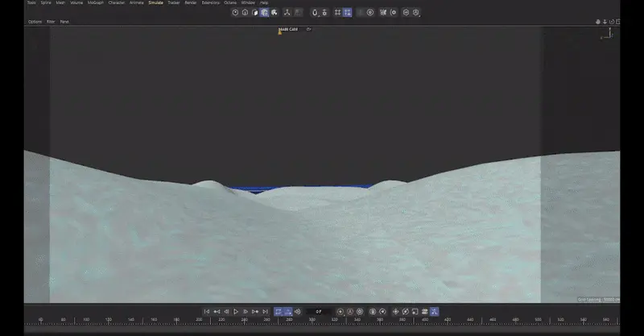This screenshot has width=644, height=336.
Task: Jump to the start of the animation
Action: [206, 311]
